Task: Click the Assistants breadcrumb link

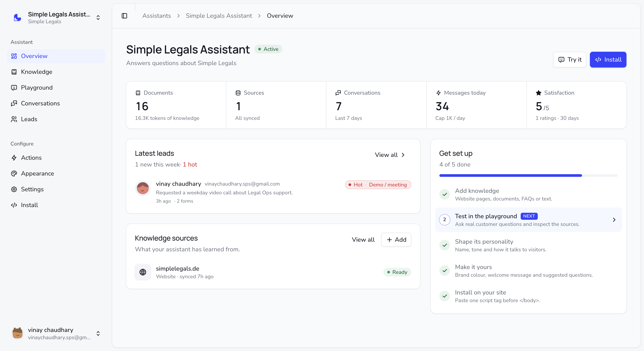Action: (x=156, y=16)
